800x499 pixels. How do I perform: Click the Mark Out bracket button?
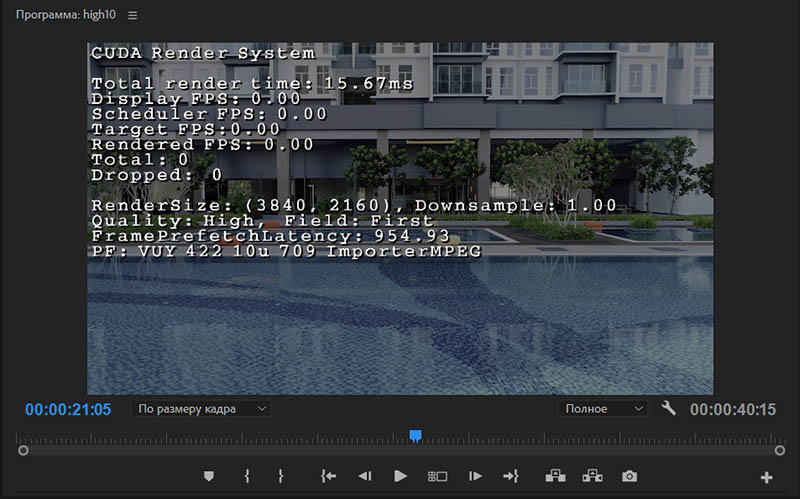280,476
